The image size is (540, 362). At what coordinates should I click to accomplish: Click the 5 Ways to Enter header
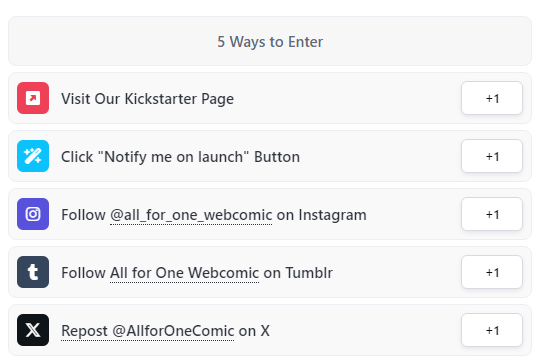(270, 41)
